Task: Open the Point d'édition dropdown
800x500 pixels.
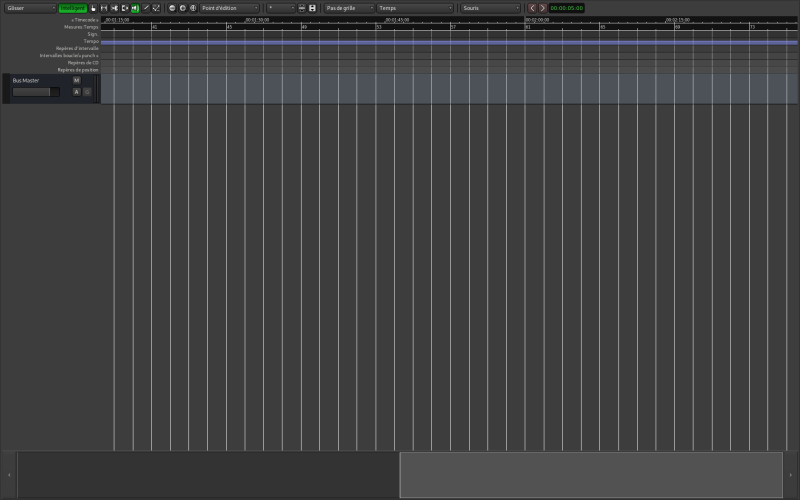Action: 230,8
